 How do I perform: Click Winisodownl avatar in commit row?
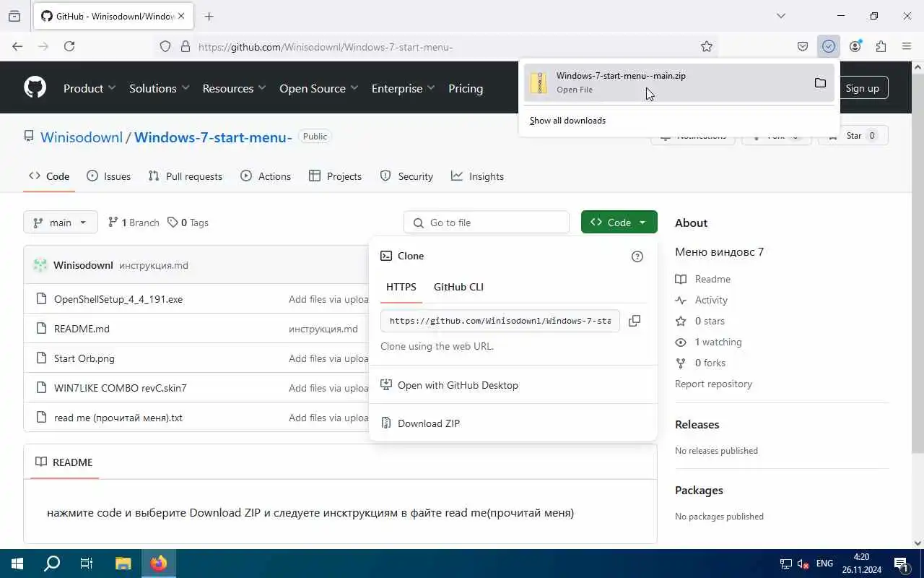[40, 265]
